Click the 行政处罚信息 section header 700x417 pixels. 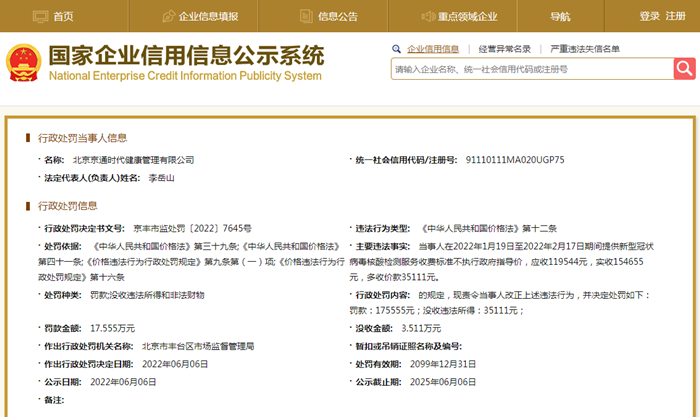[x=67, y=206]
